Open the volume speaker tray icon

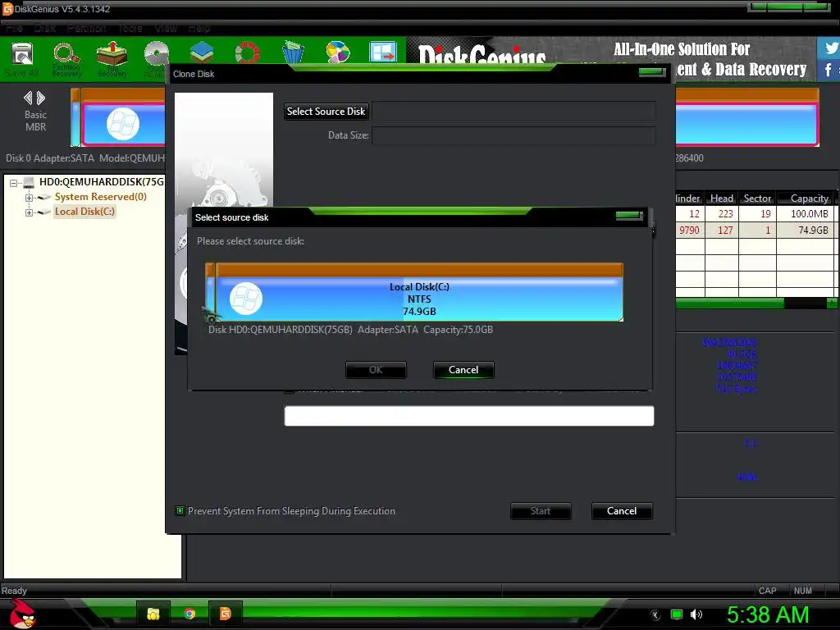696,615
